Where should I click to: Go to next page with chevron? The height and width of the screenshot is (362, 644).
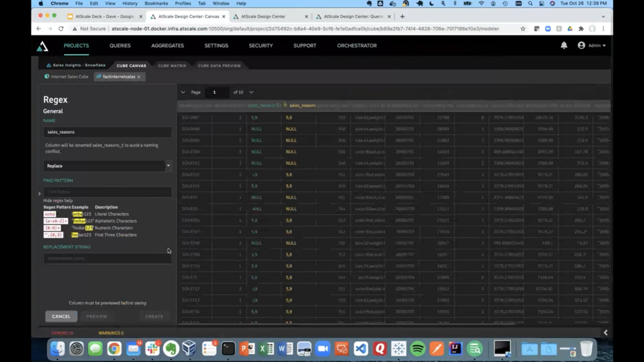(x=252, y=92)
